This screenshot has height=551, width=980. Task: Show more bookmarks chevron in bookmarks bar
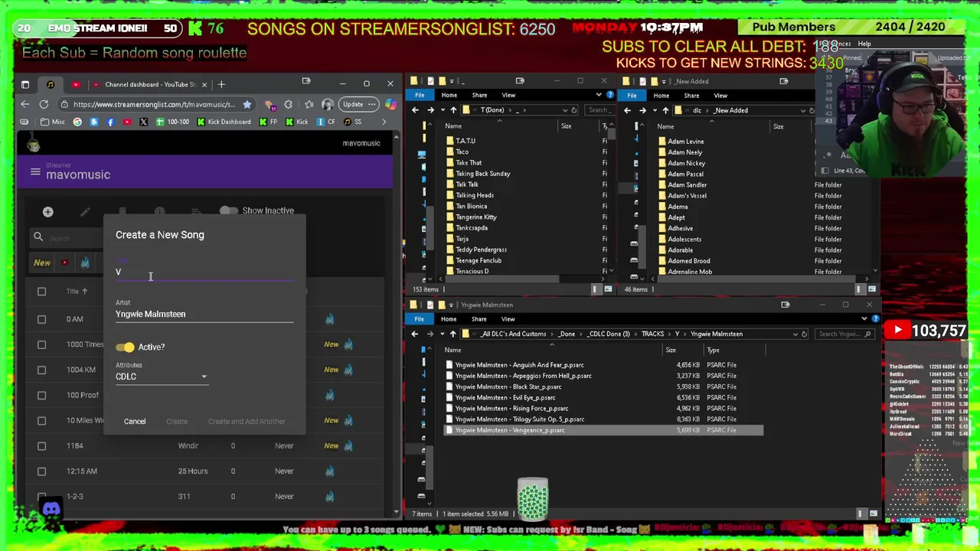click(384, 122)
